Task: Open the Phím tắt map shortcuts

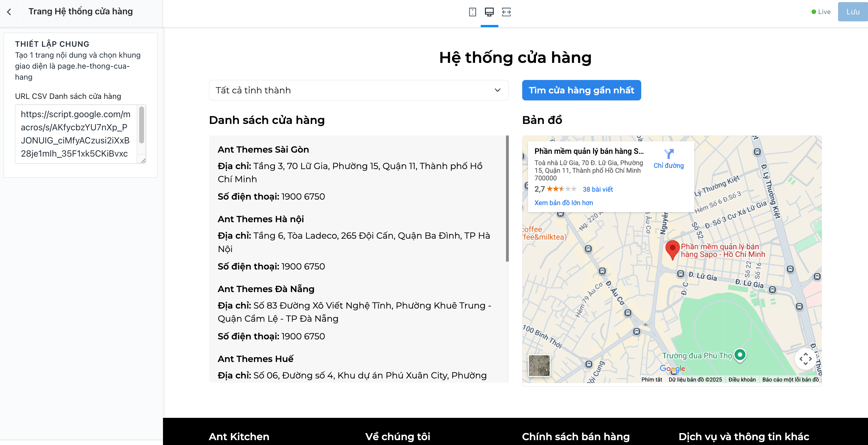Action: [x=652, y=380]
